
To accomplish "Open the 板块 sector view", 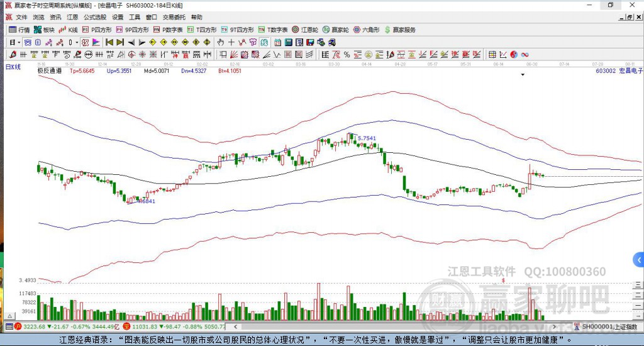I will pos(45,30).
